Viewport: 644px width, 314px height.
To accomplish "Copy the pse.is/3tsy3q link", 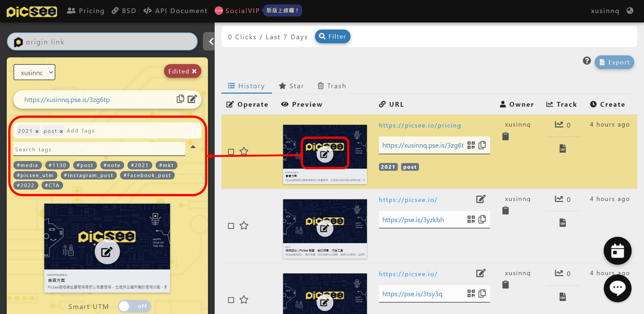I will (482, 293).
